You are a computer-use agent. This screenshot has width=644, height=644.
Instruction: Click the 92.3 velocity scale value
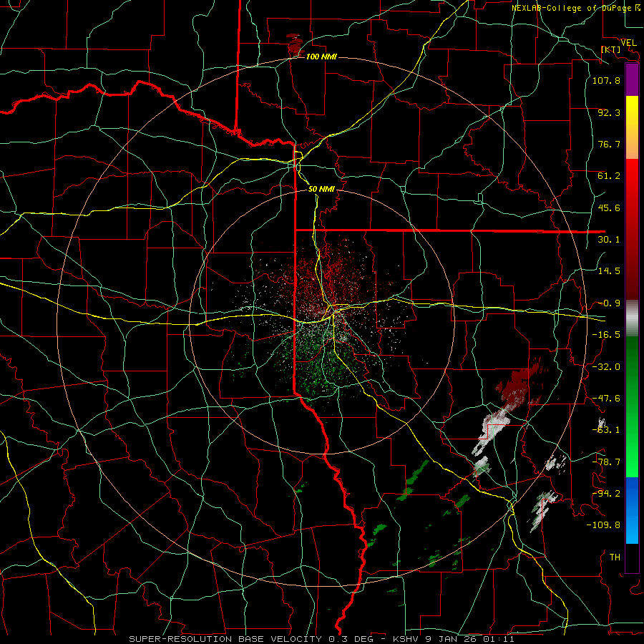pos(609,112)
